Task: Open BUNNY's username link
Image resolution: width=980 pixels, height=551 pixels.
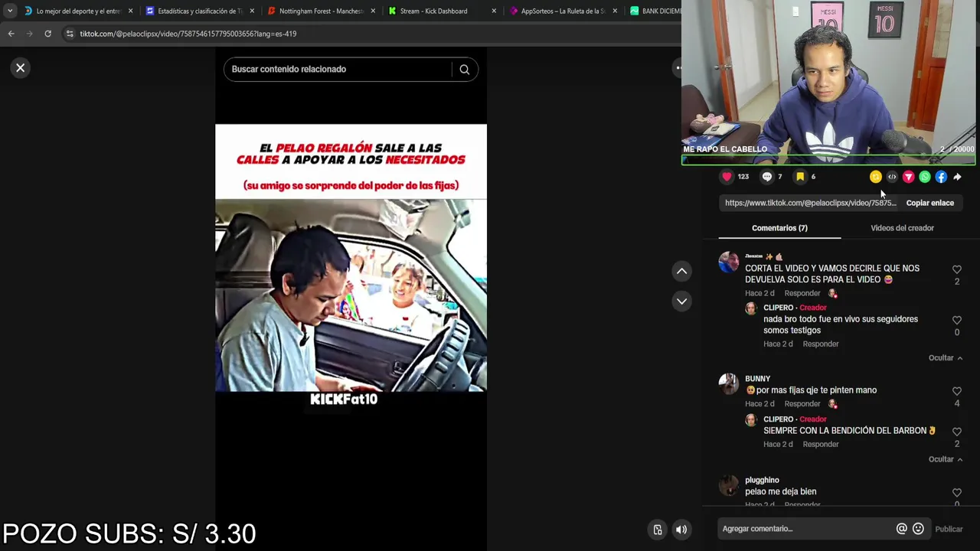Action: click(x=757, y=379)
